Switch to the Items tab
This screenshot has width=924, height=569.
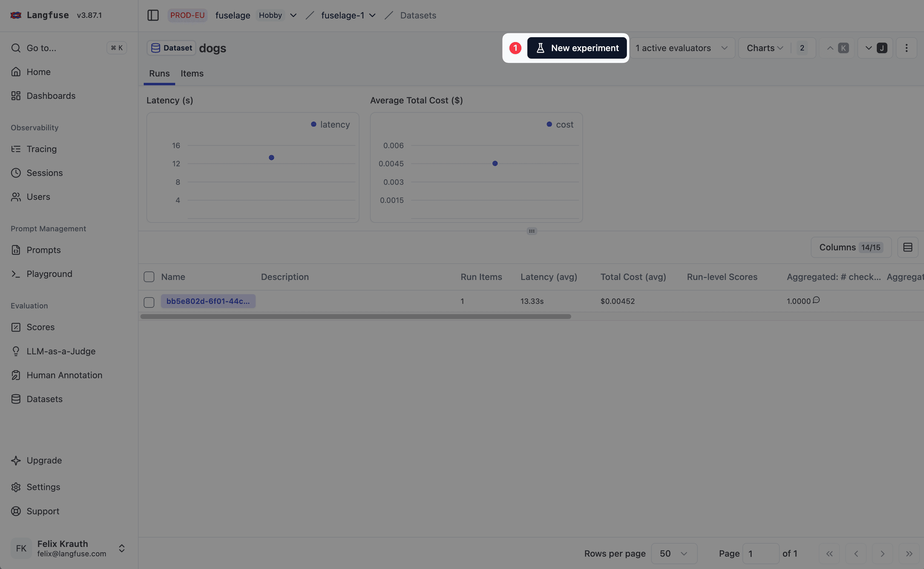(x=192, y=73)
